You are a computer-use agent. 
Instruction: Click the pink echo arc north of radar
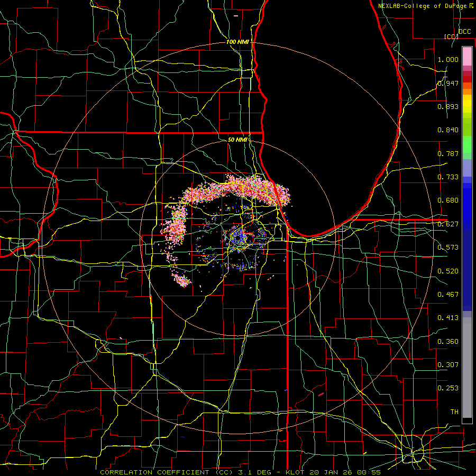click(237, 190)
